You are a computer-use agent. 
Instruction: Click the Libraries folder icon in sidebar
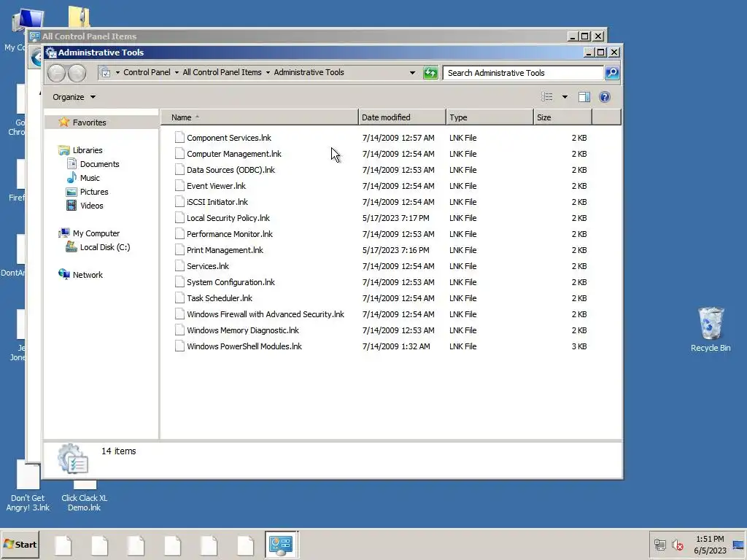pyautogui.click(x=64, y=150)
